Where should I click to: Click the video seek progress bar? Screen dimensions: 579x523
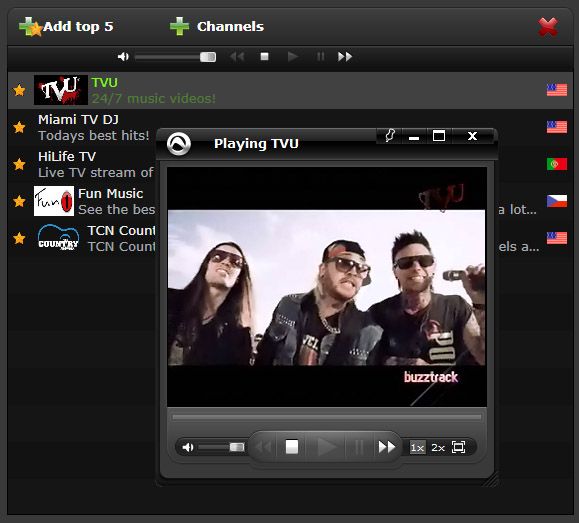pyautogui.click(x=327, y=417)
